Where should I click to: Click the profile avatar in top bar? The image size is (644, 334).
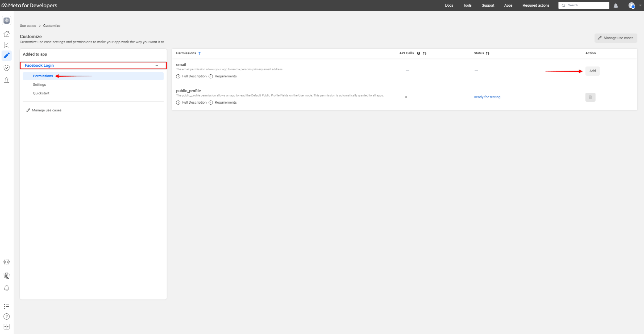click(x=632, y=5)
